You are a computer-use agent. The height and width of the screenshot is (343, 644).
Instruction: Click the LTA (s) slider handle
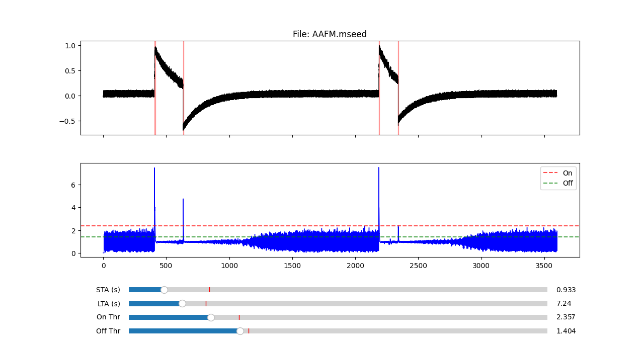(x=182, y=303)
